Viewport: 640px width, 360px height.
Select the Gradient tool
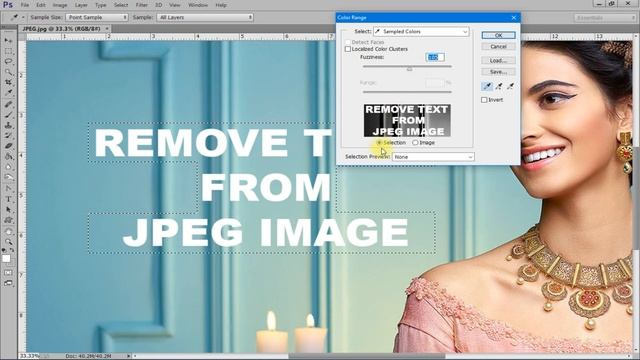(8, 156)
